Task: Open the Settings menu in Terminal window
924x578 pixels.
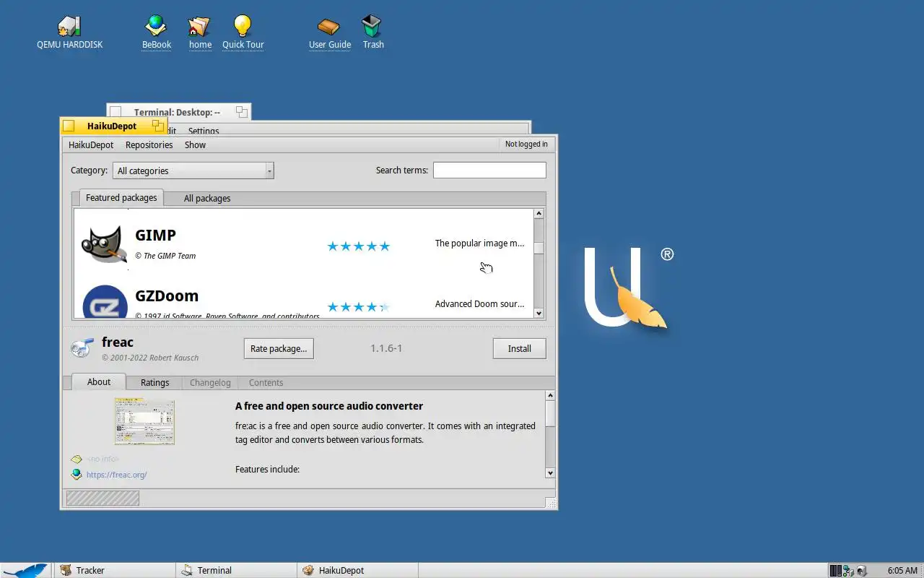Action: (x=204, y=131)
